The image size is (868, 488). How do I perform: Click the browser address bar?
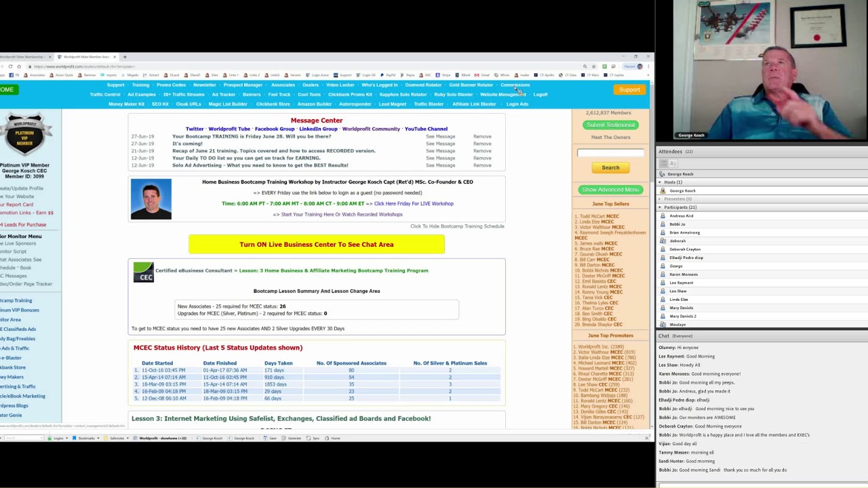click(305, 66)
